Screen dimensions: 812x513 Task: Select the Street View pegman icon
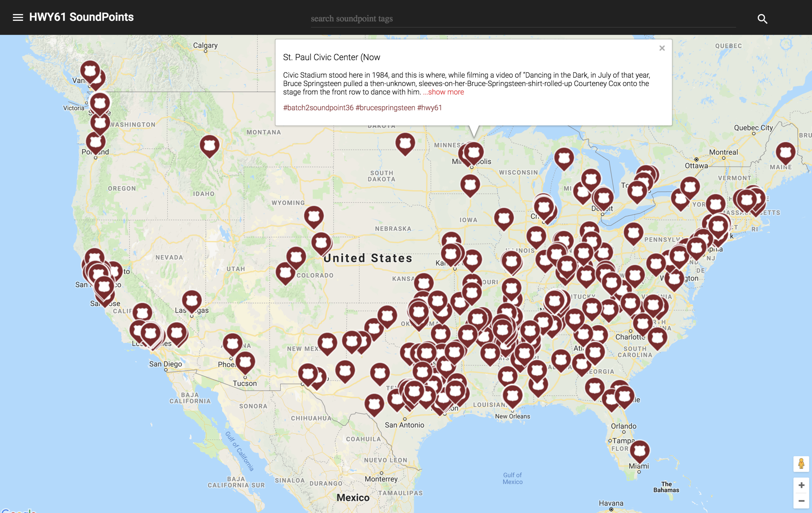tap(801, 464)
